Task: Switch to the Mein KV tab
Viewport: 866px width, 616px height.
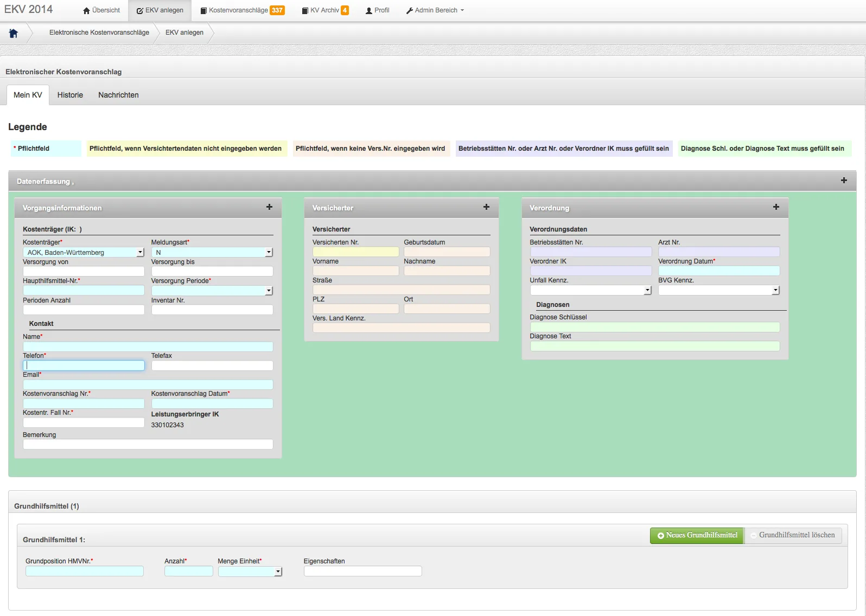Action: pos(28,95)
